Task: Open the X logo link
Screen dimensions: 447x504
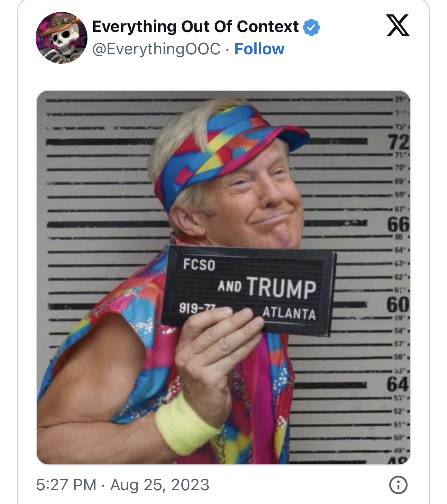Action: point(398,26)
